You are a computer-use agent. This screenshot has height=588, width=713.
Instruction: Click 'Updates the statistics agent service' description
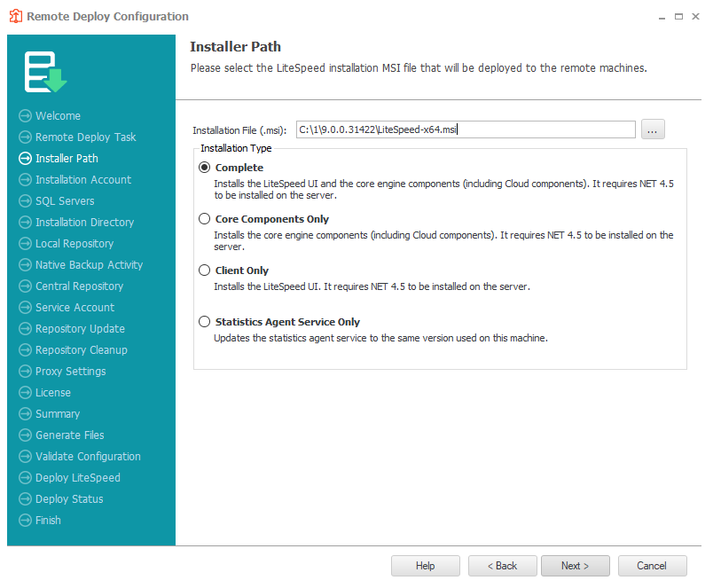[x=380, y=338]
